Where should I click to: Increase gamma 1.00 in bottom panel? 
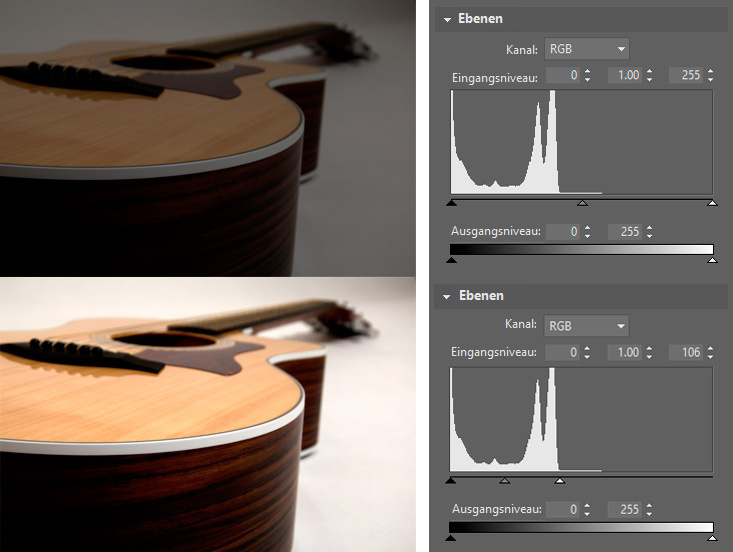[649, 349]
